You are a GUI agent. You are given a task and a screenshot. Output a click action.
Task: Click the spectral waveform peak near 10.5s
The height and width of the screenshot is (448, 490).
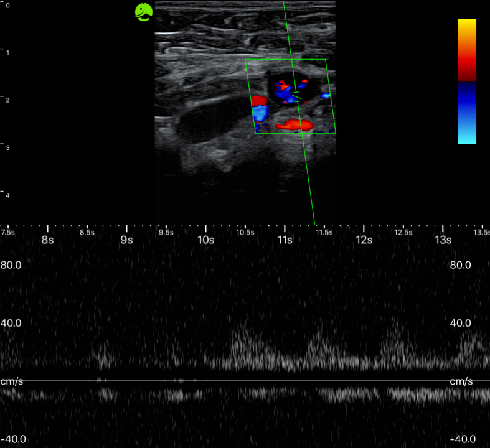click(240, 339)
